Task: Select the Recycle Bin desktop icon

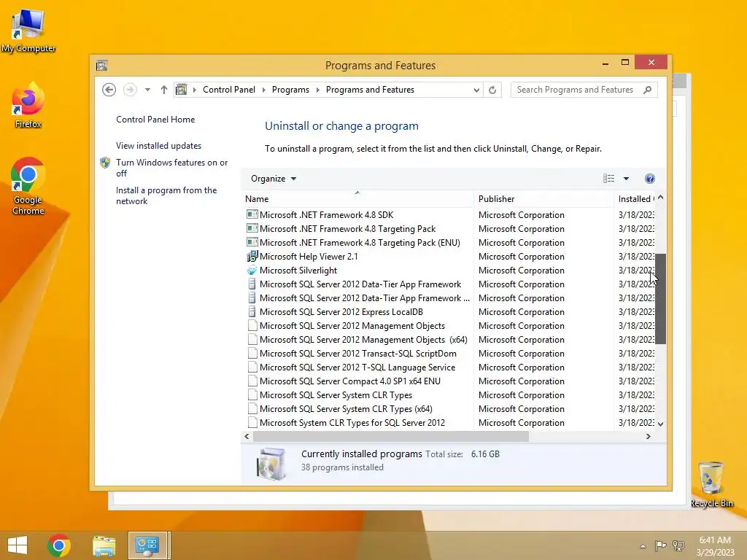Action: (x=712, y=484)
